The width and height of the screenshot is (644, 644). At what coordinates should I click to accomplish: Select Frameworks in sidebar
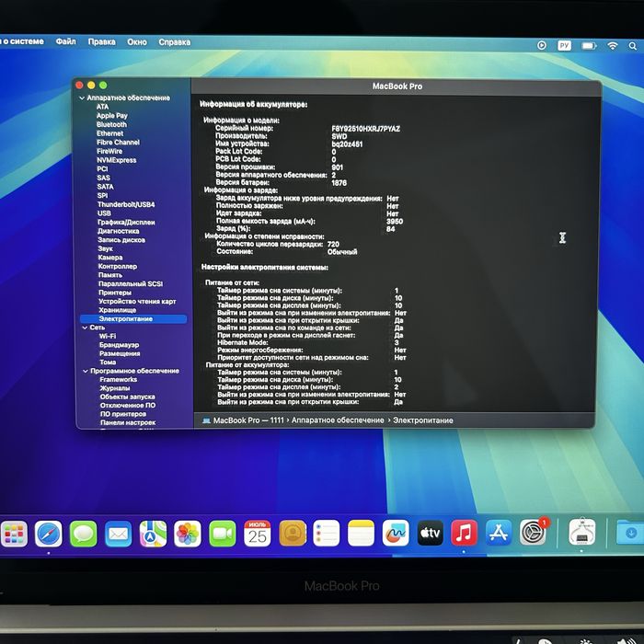pyautogui.click(x=119, y=379)
